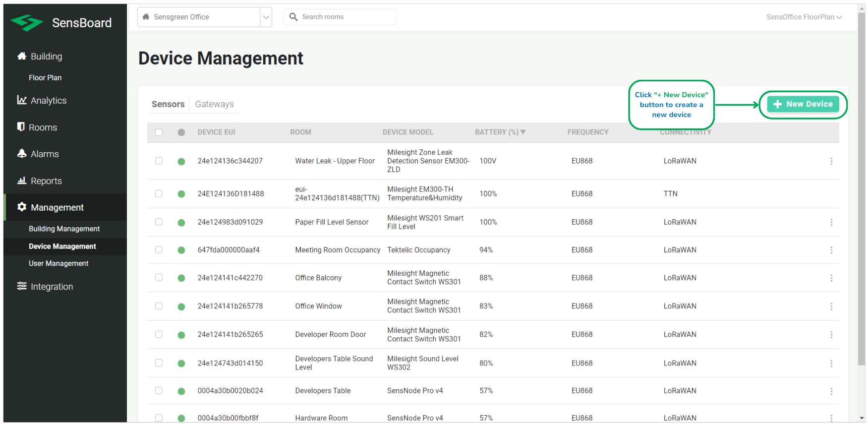This screenshot has height=425, width=868.
Task: Click the Alarms bell icon
Action: point(22,154)
